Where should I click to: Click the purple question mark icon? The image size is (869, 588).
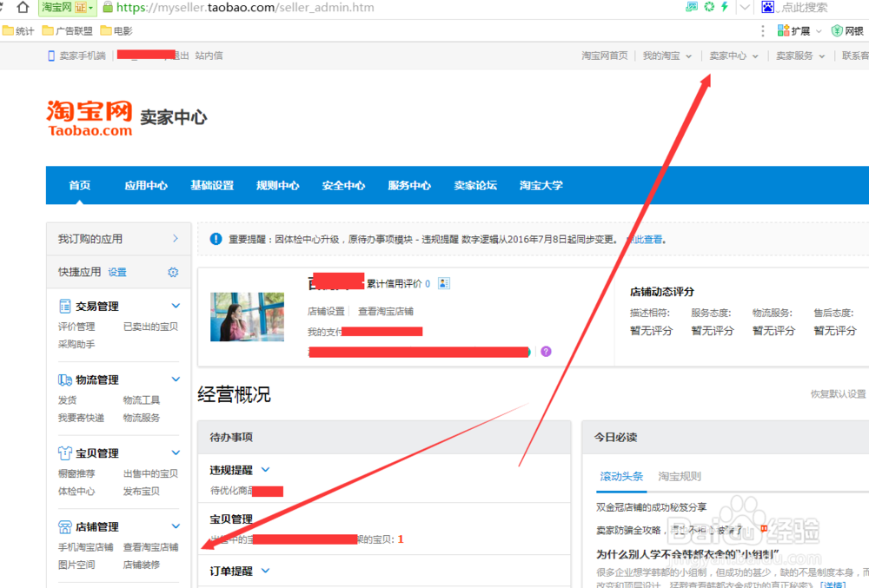point(546,352)
